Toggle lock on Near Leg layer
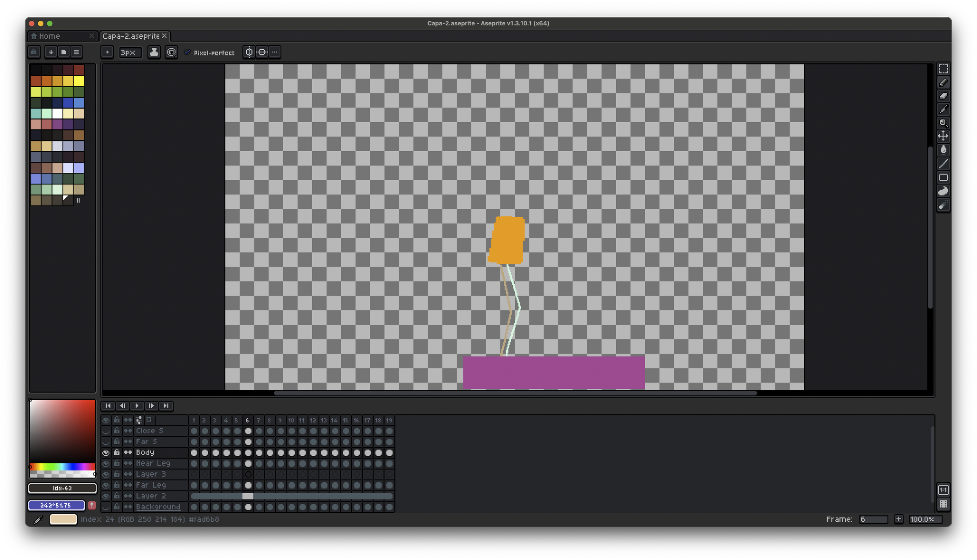This screenshot has width=977, height=560. [x=116, y=463]
